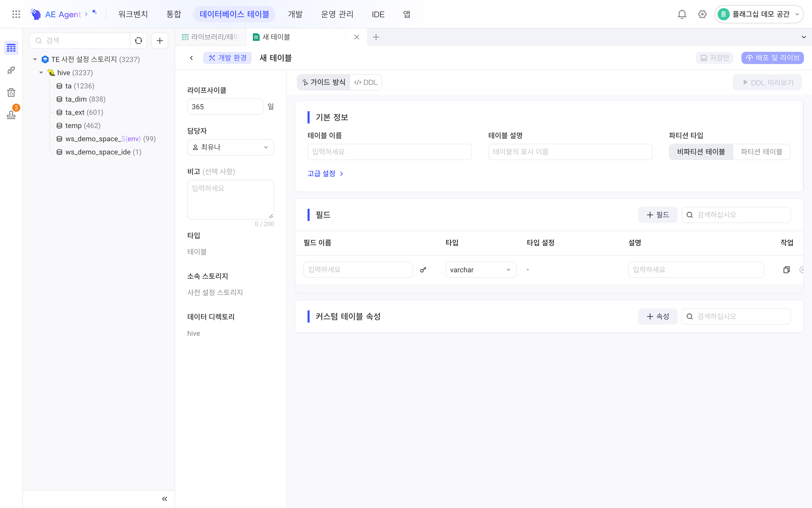This screenshot has height=508, width=812.
Task: Switch to DDL mode
Action: pos(366,82)
